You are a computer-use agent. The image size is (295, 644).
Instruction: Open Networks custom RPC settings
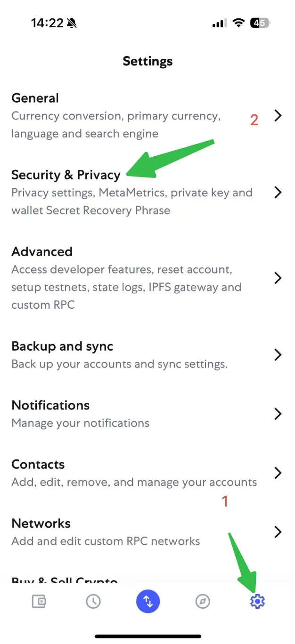[147, 532]
